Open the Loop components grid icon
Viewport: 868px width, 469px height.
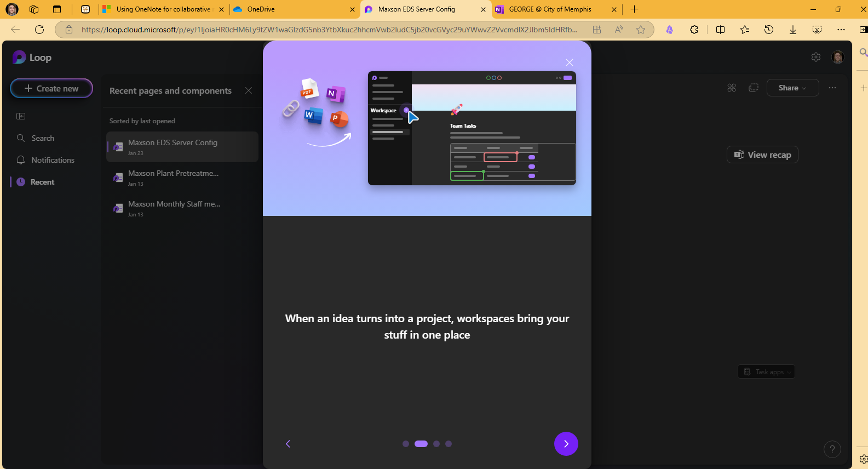[732, 88]
